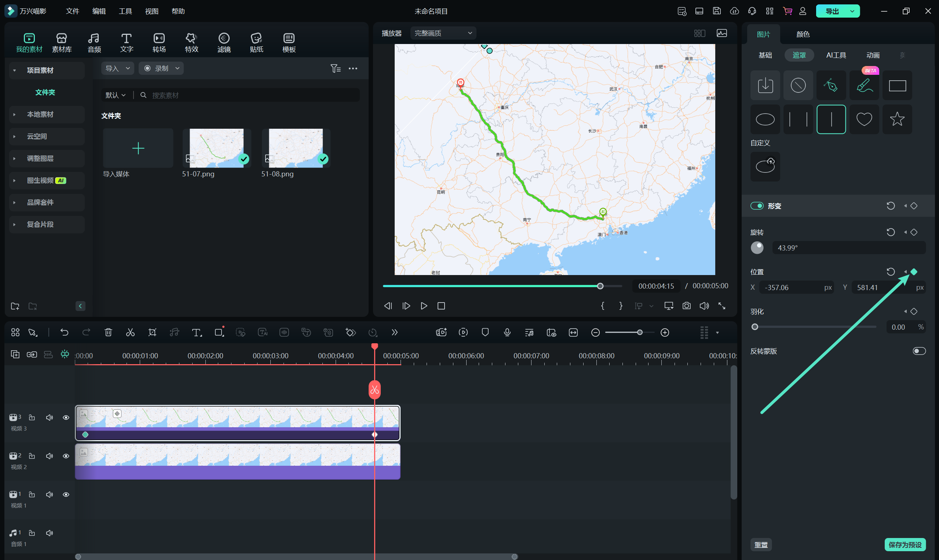Image resolution: width=939 pixels, height=560 pixels.
Task: Switch to the 颜色 tab
Action: 803,34
